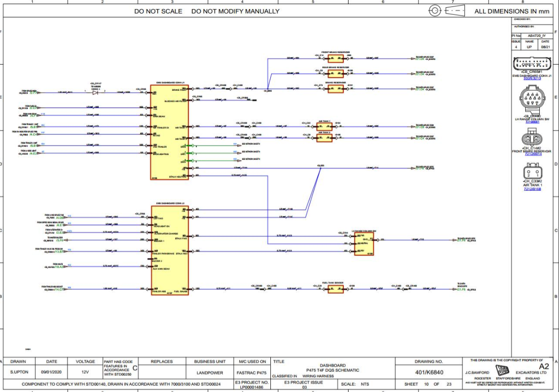Click the projection symbol in the header

(x=447, y=11)
